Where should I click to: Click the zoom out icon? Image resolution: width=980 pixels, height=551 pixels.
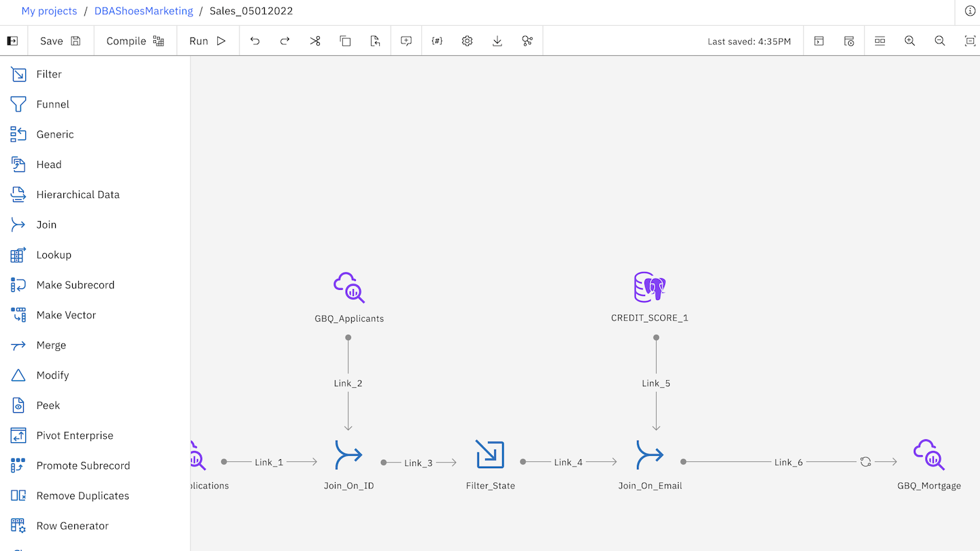(940, 41)
